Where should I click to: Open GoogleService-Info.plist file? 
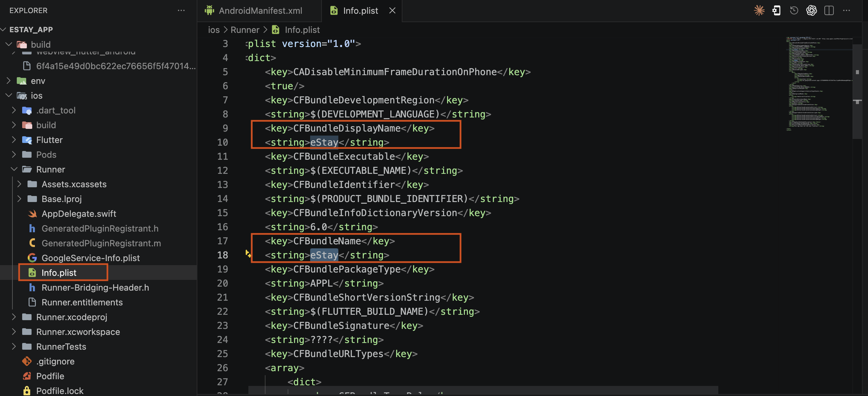[90, 258]
